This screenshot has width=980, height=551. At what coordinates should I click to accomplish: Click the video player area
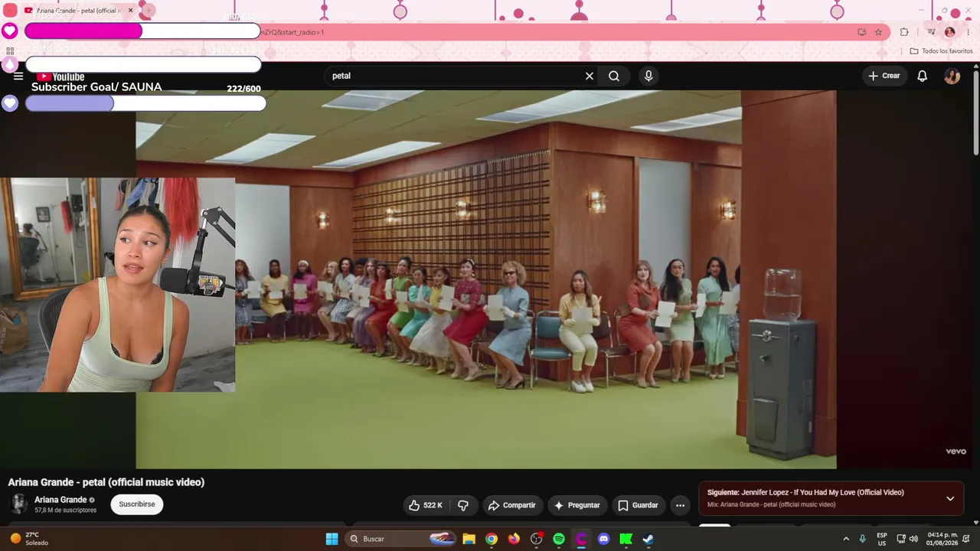486,279
